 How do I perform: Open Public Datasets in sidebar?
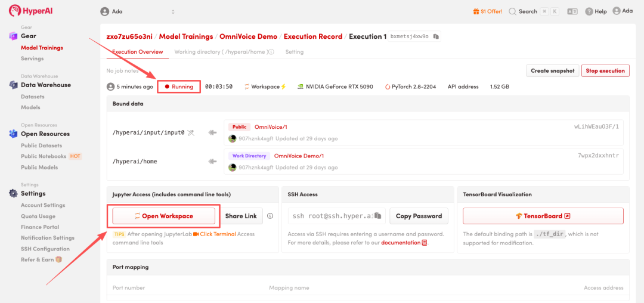tap(42, 146)
